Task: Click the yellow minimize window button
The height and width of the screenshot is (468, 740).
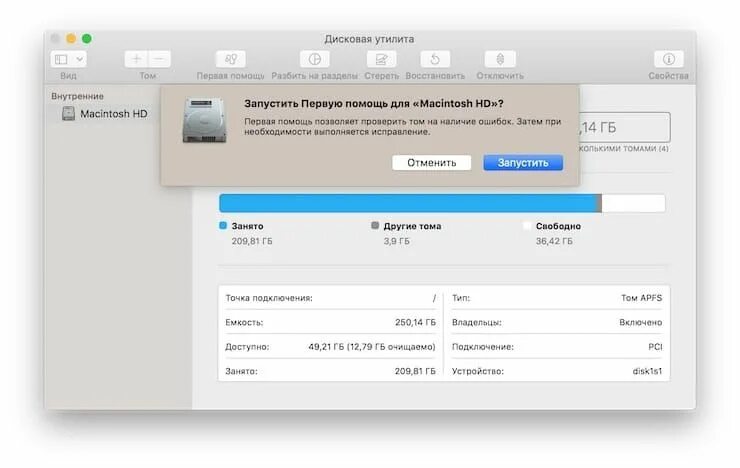Action: 71,39
